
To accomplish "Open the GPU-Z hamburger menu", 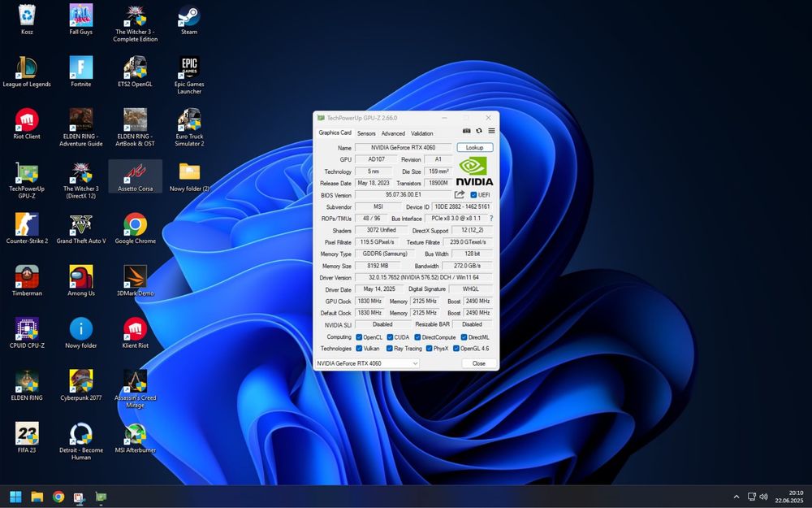I will [491, 131].
